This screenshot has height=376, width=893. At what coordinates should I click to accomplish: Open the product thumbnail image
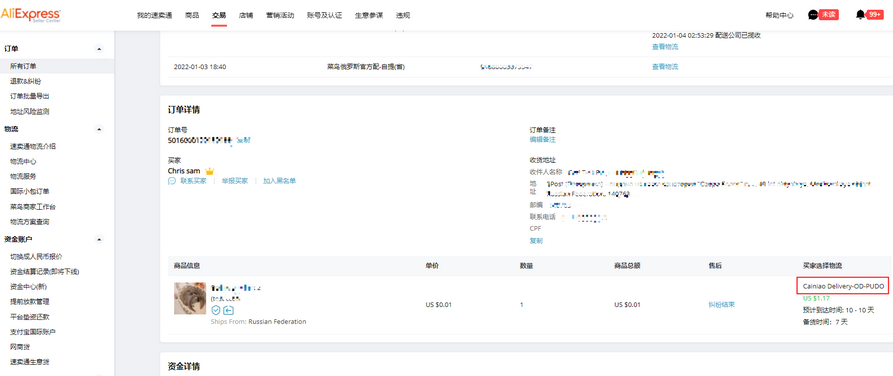click(190, 299)
